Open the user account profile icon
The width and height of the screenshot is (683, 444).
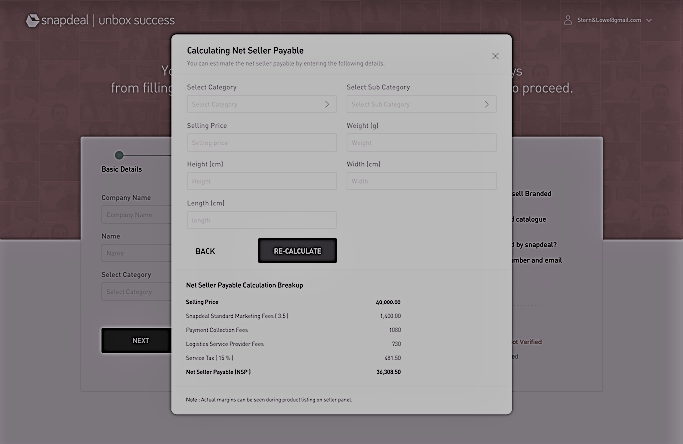tap(568, 20)
